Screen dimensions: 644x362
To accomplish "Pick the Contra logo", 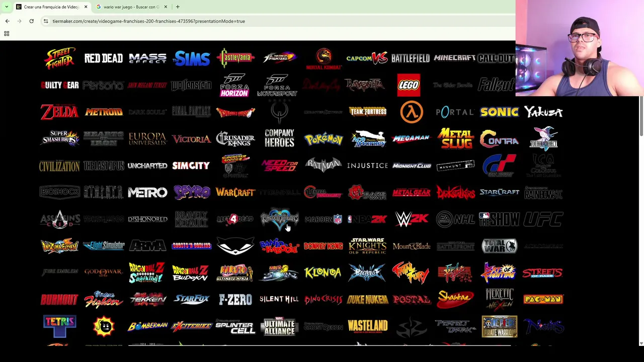I will (499, 138).
